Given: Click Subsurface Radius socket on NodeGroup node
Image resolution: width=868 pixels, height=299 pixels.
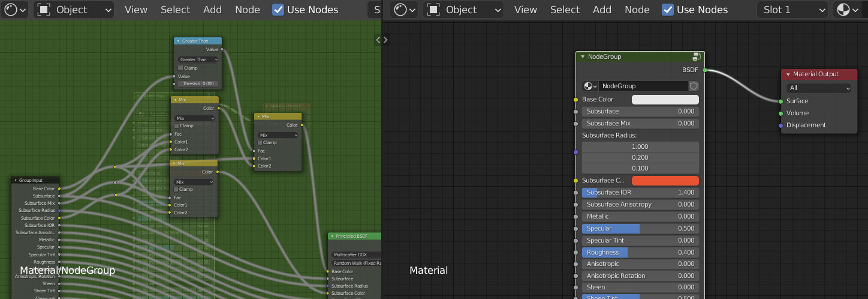Looking at the screenshot, I should tap(575, 152).
